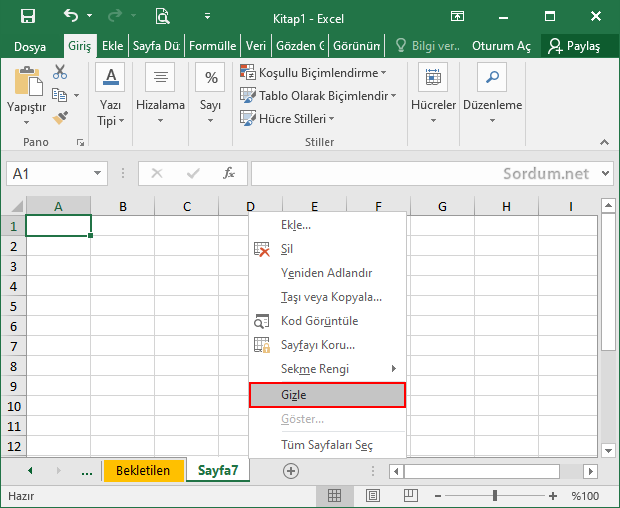Click the Sayfa7 sheet tab
The image size is (620, 508).
coord(218,470)
